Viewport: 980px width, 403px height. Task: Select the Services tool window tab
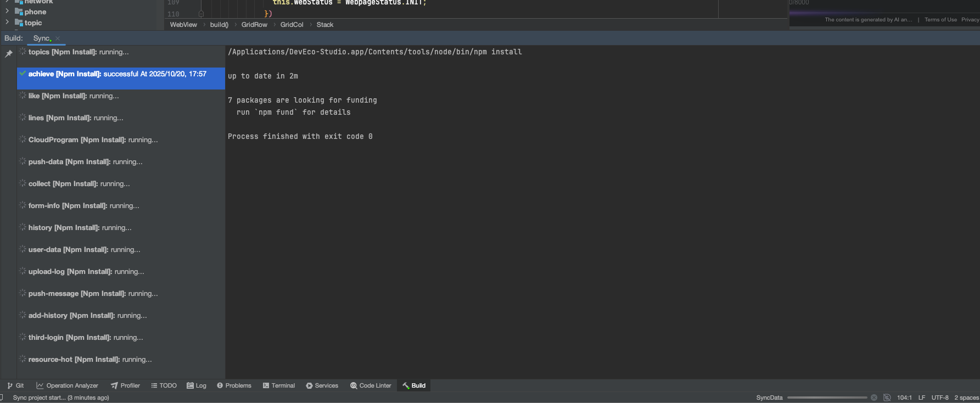click(x=322, y=385)
